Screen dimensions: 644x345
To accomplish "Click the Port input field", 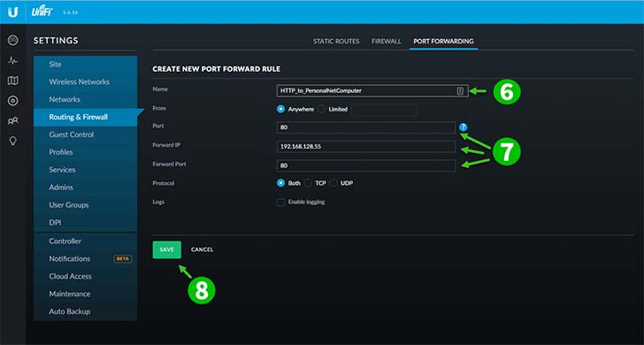I will 366,127.
